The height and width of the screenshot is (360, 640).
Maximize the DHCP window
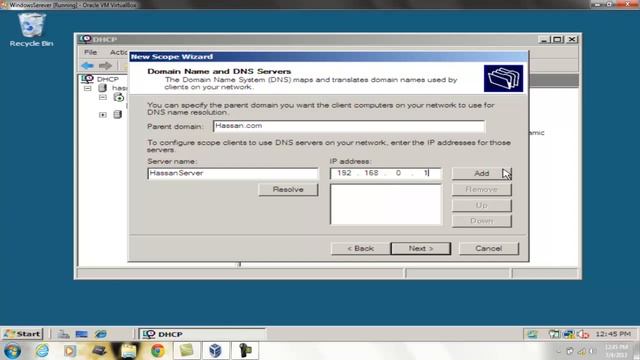(x=557, y=39)
